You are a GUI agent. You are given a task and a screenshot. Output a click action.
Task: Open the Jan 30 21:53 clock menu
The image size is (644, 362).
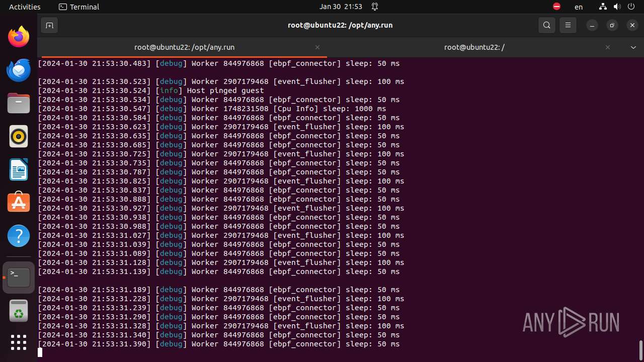(x=341, y=7)
